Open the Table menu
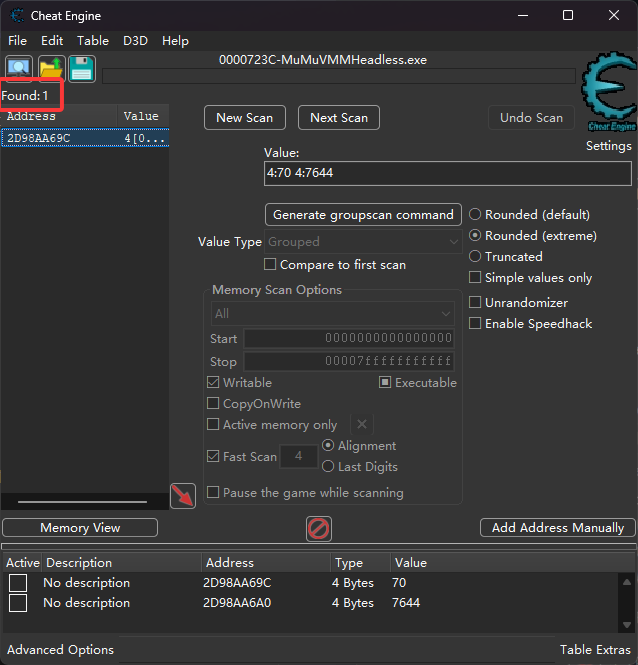Screen dimensions: 638x665 coord(93,41)
